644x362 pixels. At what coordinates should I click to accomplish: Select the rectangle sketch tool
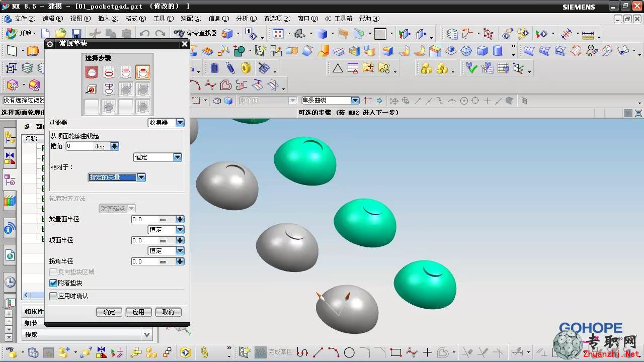click(396, 352)
